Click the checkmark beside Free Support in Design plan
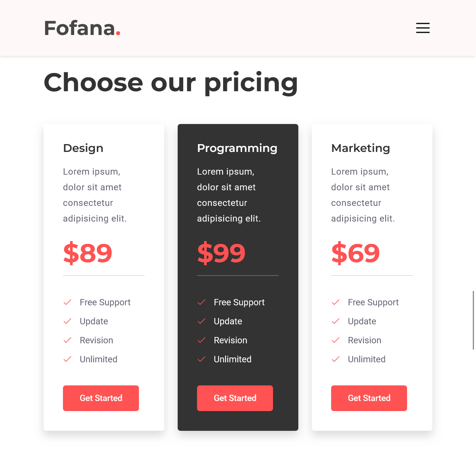Screen dimensions: 476x458 coord(67,302)
